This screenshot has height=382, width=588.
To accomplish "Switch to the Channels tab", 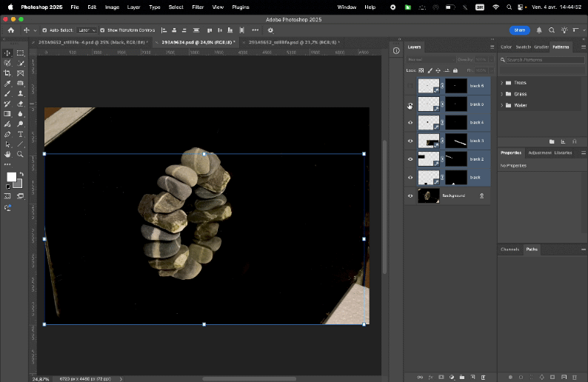I will click(x=510, y=249).
